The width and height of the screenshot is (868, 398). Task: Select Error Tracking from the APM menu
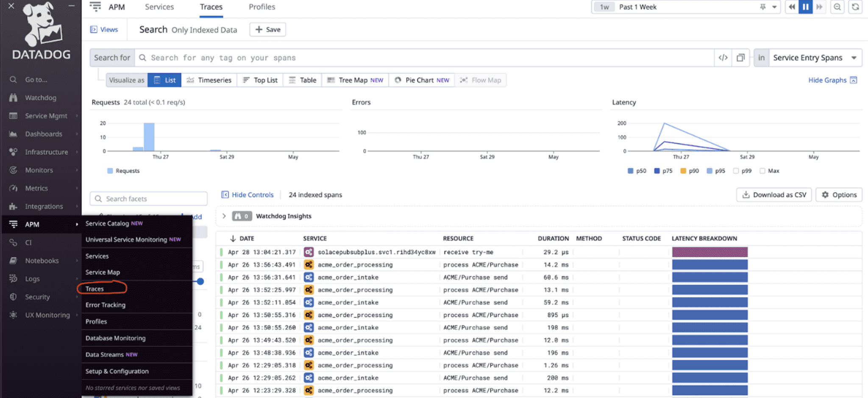(x=105, y=305)
